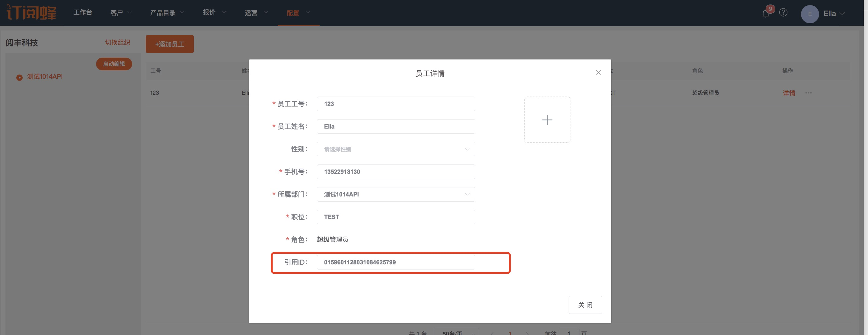The width and height of the screenshot is (868, 335).
Task: Click the 工作台 nav item
Action: pyautogui.click(x=83, y=12)
